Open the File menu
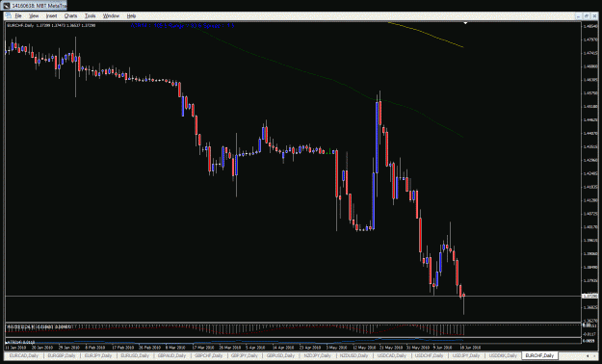 click(18, 15)
